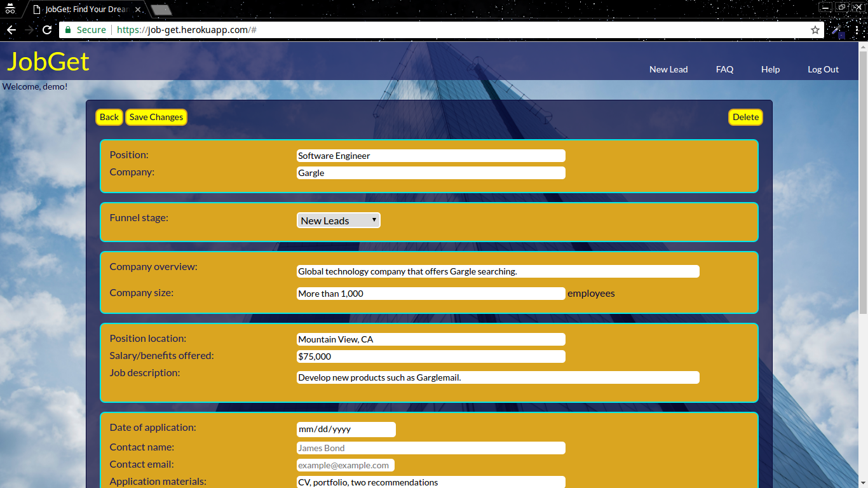The image size is (868, 488).
Task: Edit the Company field containing Gargle
Action: (x=431, y=173)
